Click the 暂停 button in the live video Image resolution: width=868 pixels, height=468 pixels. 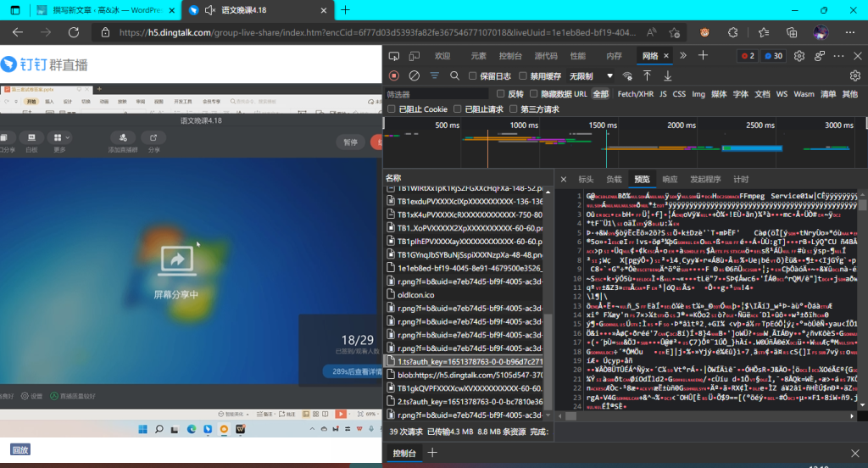(350, 142)
